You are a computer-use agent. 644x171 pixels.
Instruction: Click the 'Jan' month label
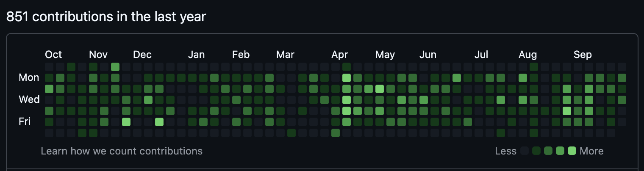click(197, 55)
